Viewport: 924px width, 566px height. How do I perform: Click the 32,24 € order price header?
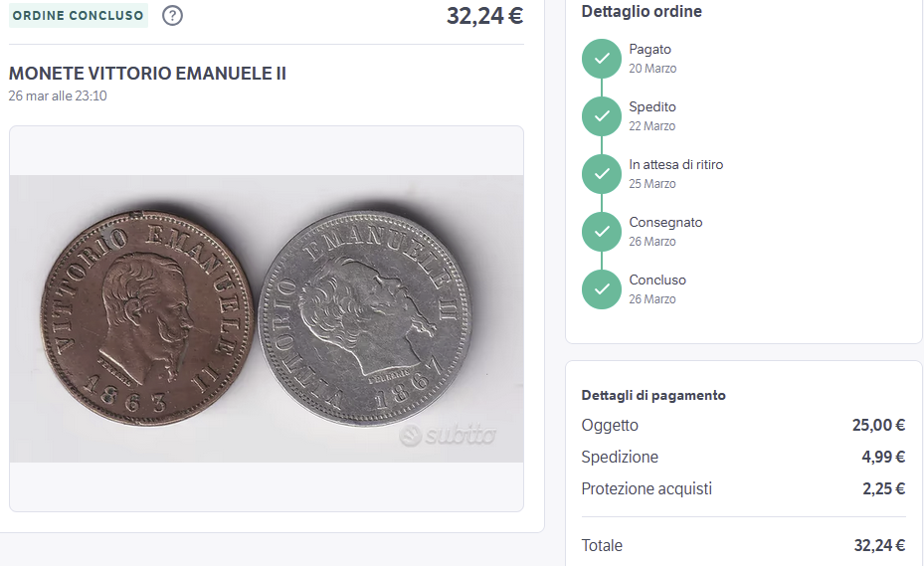point(484,16)
